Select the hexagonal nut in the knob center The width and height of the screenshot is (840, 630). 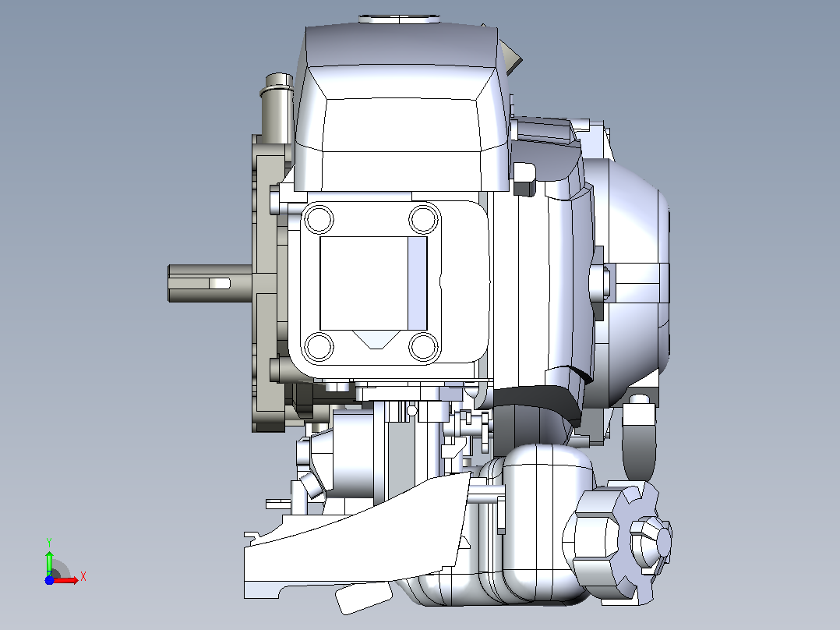[x=651, y=539]
